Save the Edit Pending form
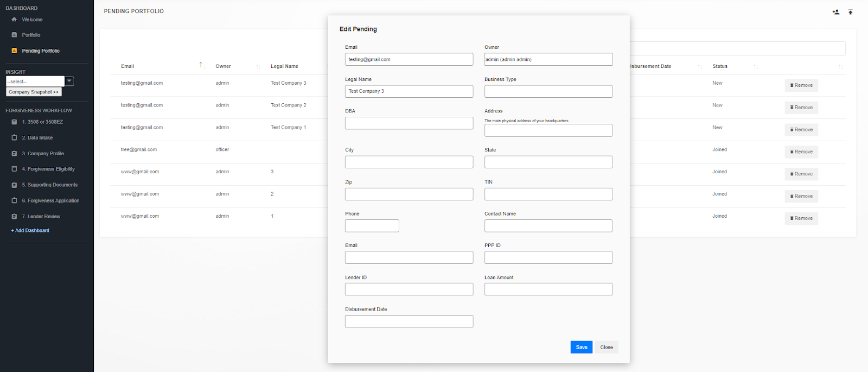The height and width of the screenshot is (372, 868). (x=581, y=348)
